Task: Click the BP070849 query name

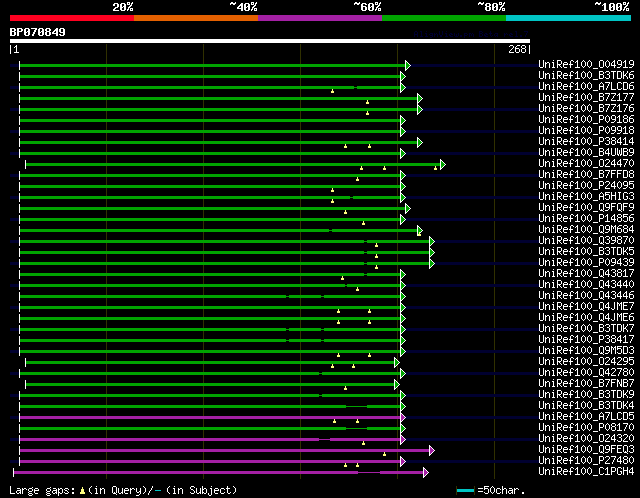Action: point(38,32)
